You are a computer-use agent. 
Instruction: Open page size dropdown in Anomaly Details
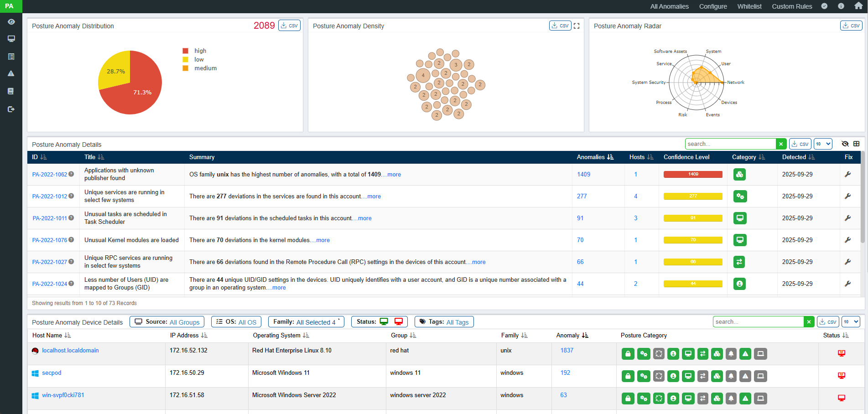[x=823, y=144]
